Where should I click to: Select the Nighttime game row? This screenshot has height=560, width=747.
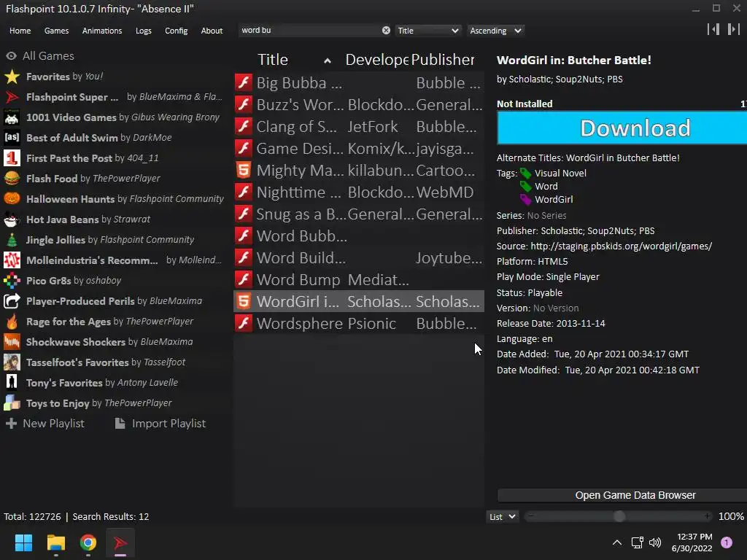pyautogui.click(x=359, y=192)
